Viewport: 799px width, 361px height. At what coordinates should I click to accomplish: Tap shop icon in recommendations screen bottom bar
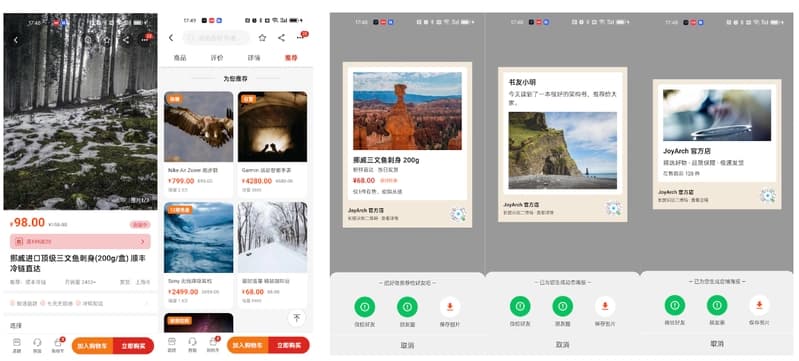click(172, 344)
